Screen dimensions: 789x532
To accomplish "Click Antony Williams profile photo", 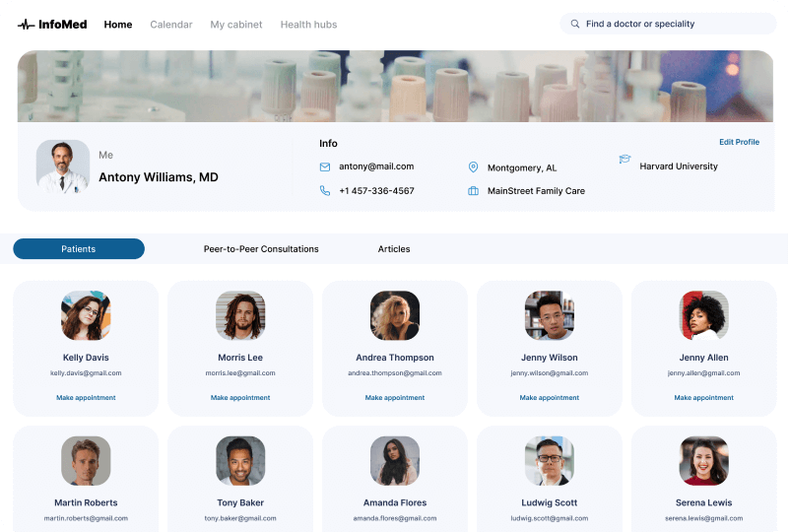I will [63, 166].
